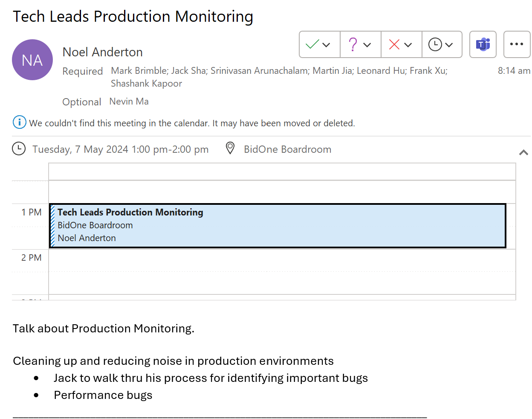
Task: Select the Tech Leads Production Monitoring calendar block
Action: click(x=278, y=226)
